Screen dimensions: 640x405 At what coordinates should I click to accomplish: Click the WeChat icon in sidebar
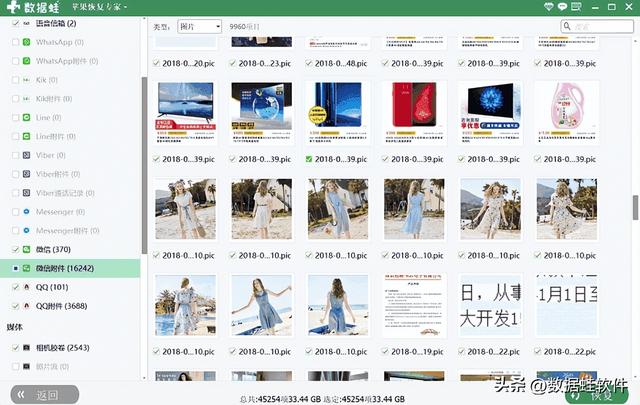click(27, 249)
